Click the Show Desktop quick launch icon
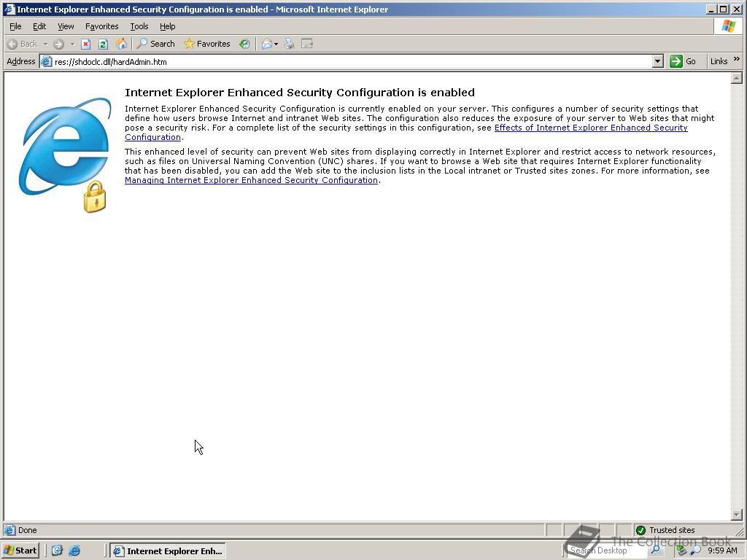The height and width of the screenshot is (560, 747). point(57,551)
